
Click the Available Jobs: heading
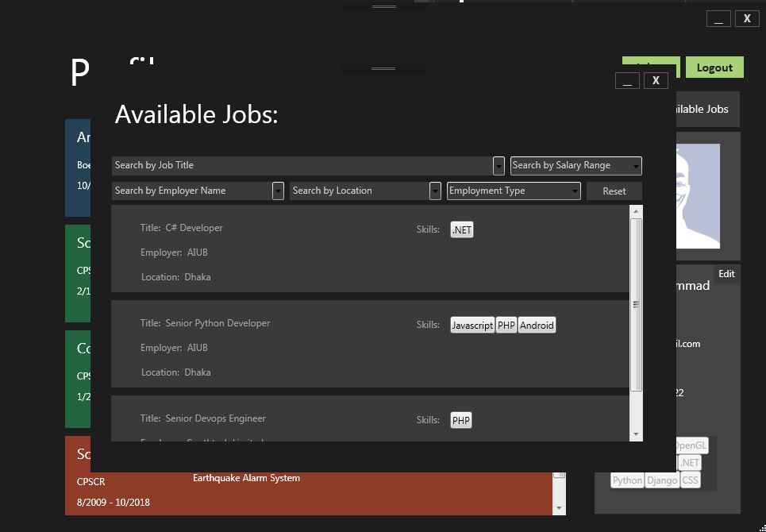pyautogui.click(x=196, y=115)
